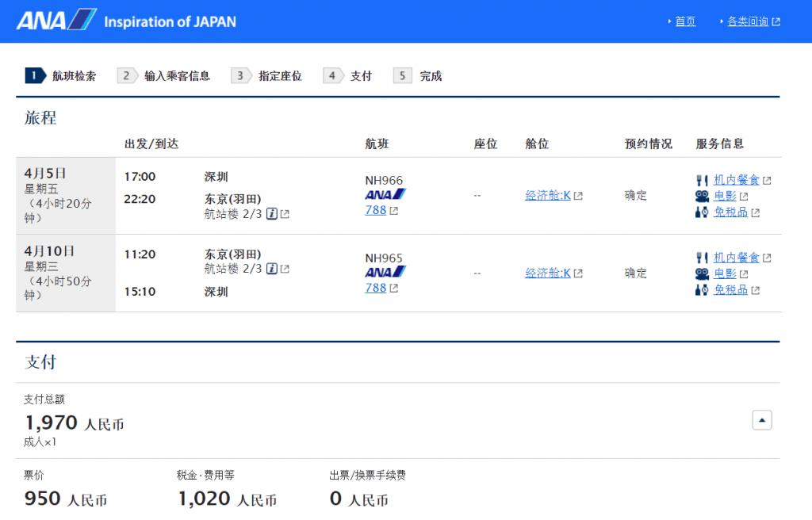Click in-flight meal icon for flight NH966
The height and width of the screenshot is (520, 812).
pyautogui.click(x=702, y=180)
